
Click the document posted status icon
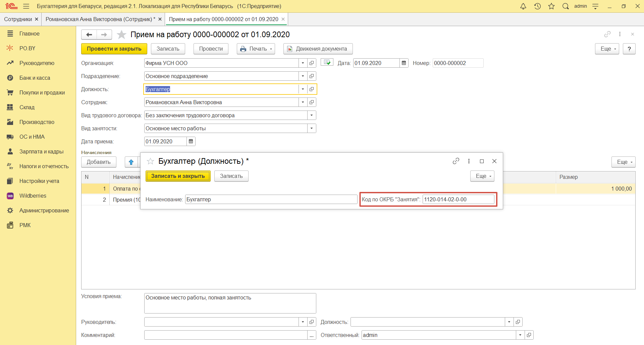tap(327, 62)
